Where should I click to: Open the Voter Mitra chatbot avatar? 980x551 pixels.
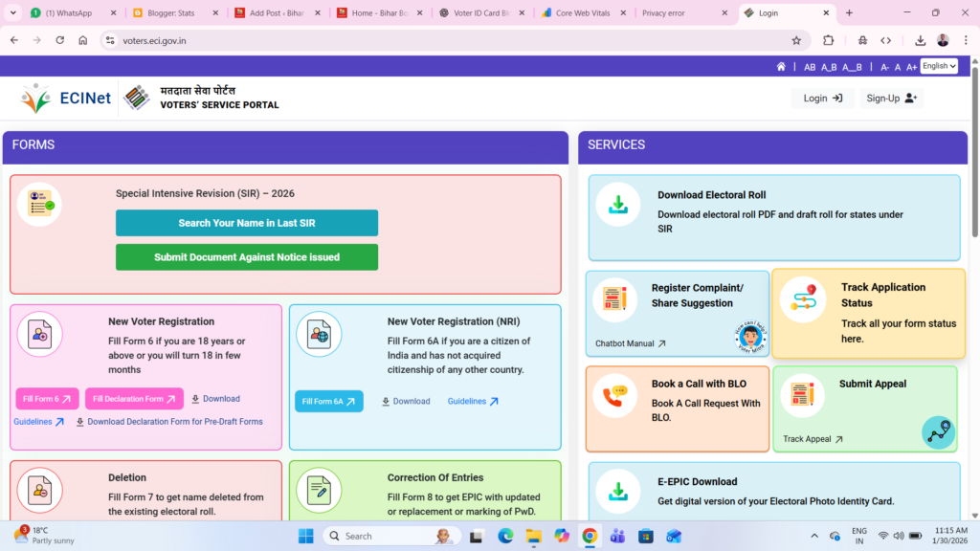[748, 337]
